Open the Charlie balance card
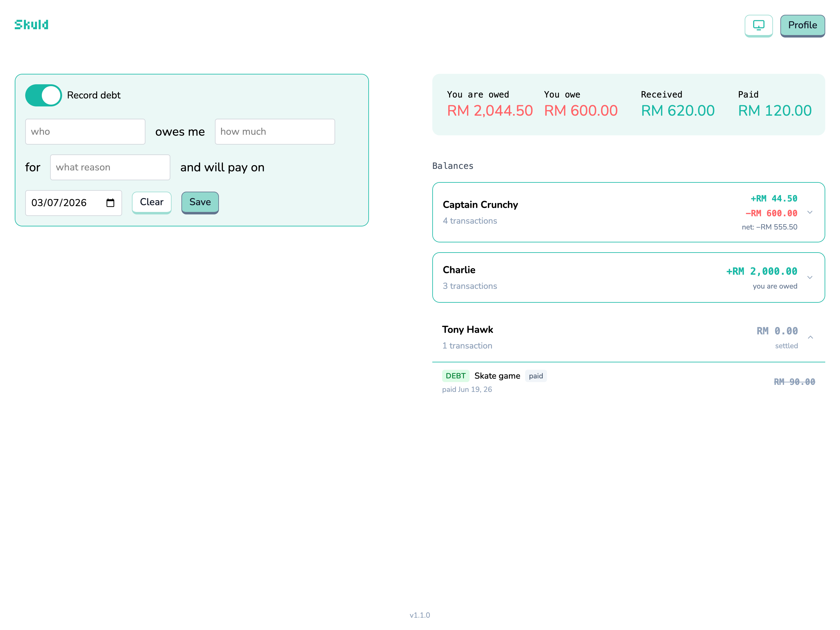 [628, 277]
